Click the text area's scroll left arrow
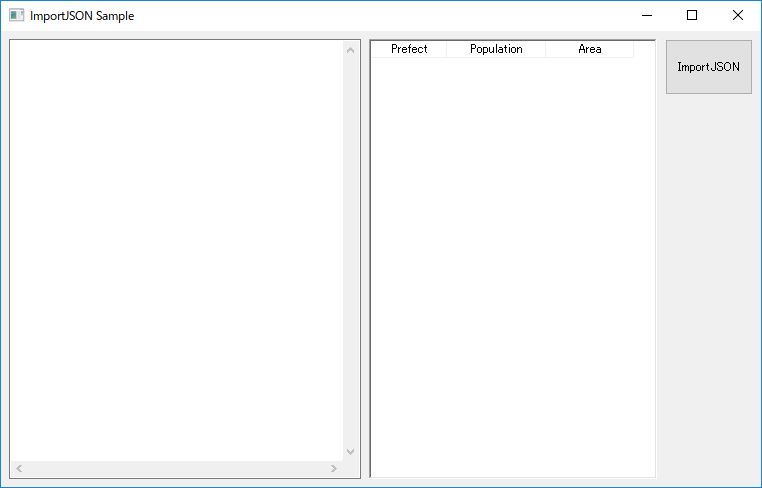762x488 pixels. pos(18,469)
